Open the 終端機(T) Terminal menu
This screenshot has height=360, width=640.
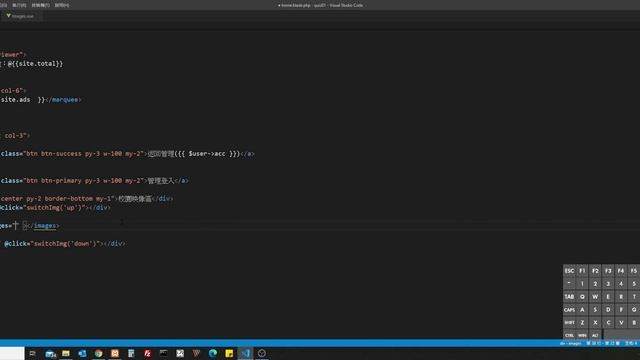click(x=40, y=5)
